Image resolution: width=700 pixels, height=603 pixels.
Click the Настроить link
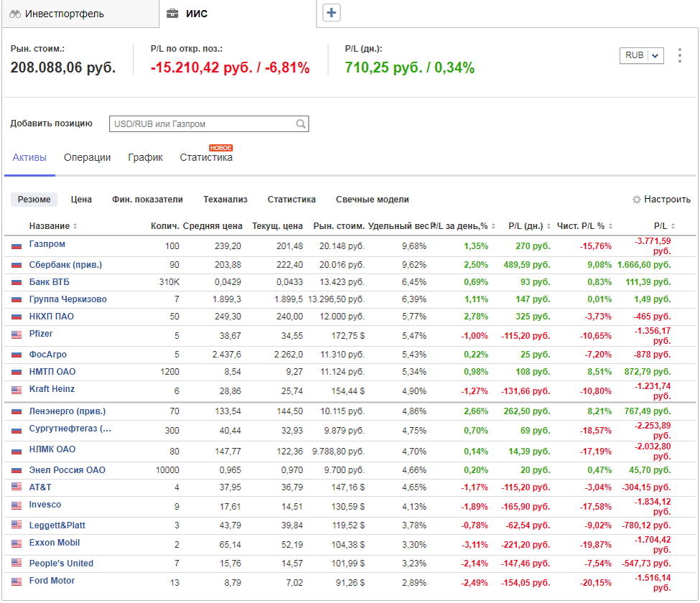(667, 200)
